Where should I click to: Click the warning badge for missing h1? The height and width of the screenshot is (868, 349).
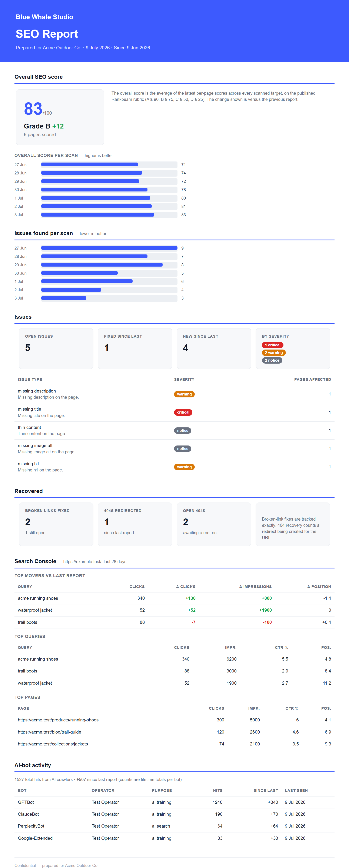[x=184, y=467]
